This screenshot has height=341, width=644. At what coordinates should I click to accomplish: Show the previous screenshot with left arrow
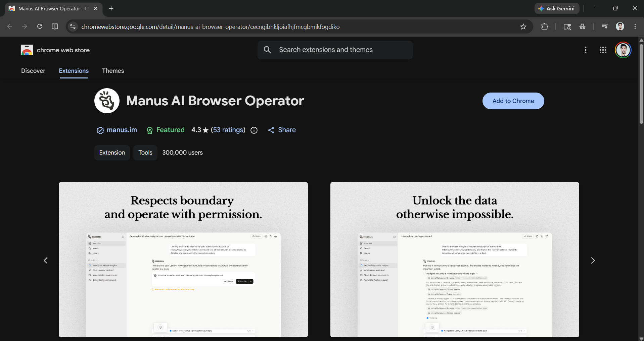click(46, 261)
